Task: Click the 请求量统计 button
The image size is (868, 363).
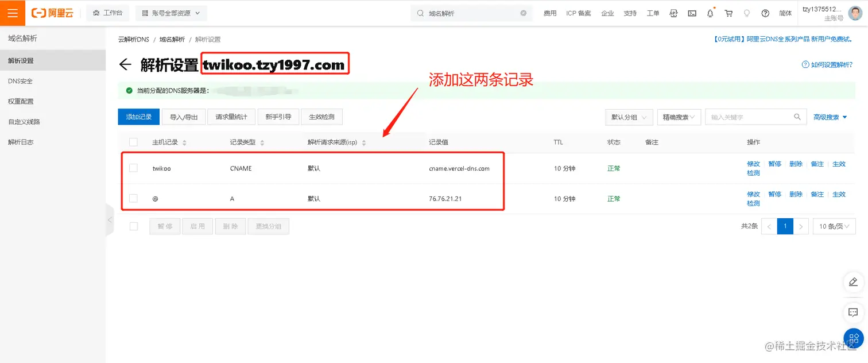Action: click(231, 117)
